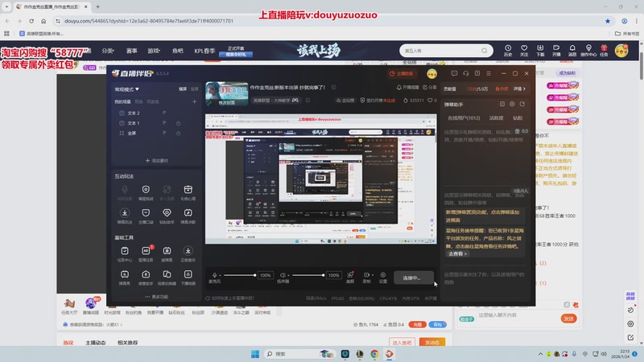Open the 钻粉助手 tool
Screen dimensions: 644x362
click(x=167, y=216)
